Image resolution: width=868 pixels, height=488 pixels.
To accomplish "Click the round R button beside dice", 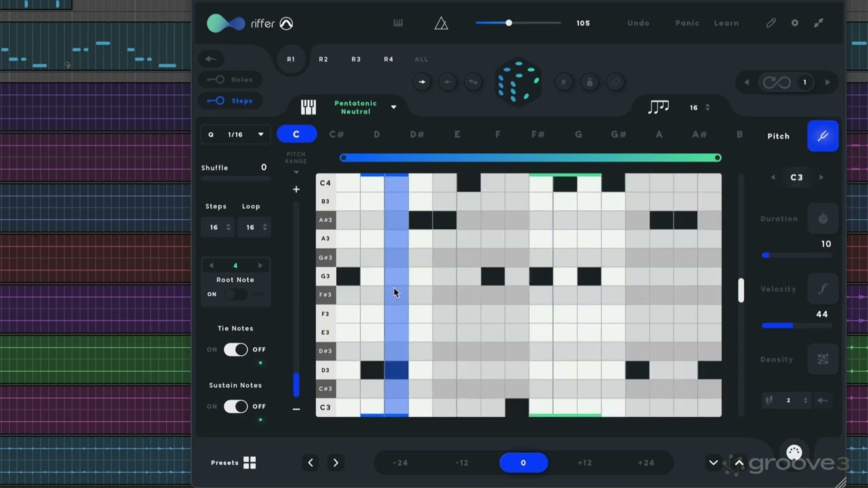I will [564, 82].
